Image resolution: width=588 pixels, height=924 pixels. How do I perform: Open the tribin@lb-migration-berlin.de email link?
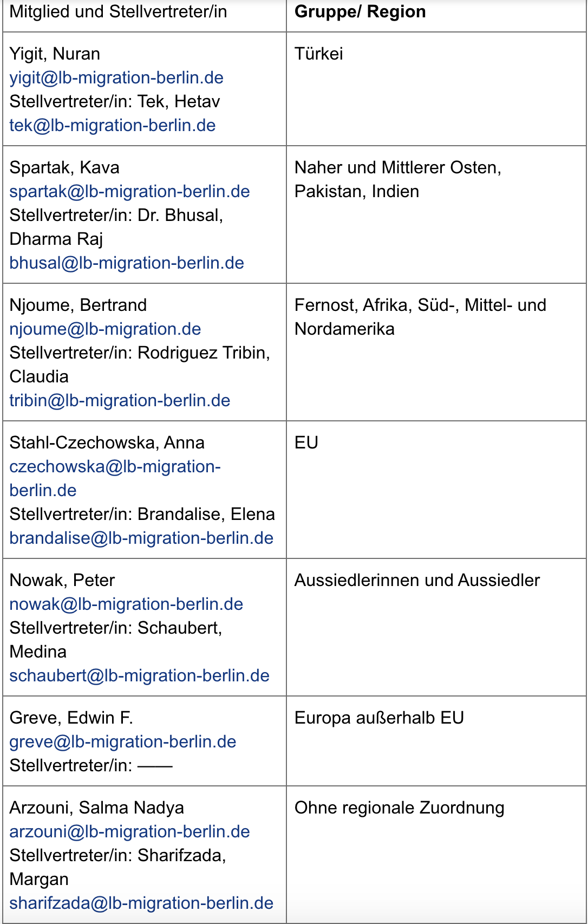coord(120,401)
